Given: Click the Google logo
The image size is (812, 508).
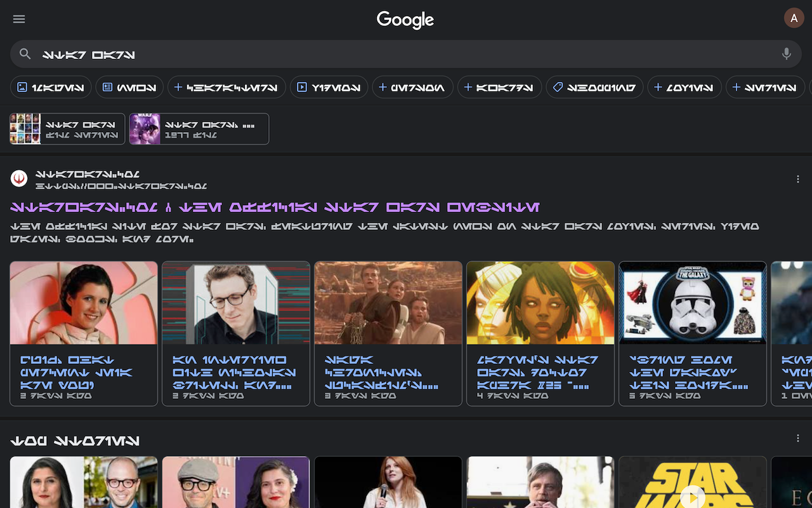Looking at the screenshot, I should point(405,20).
